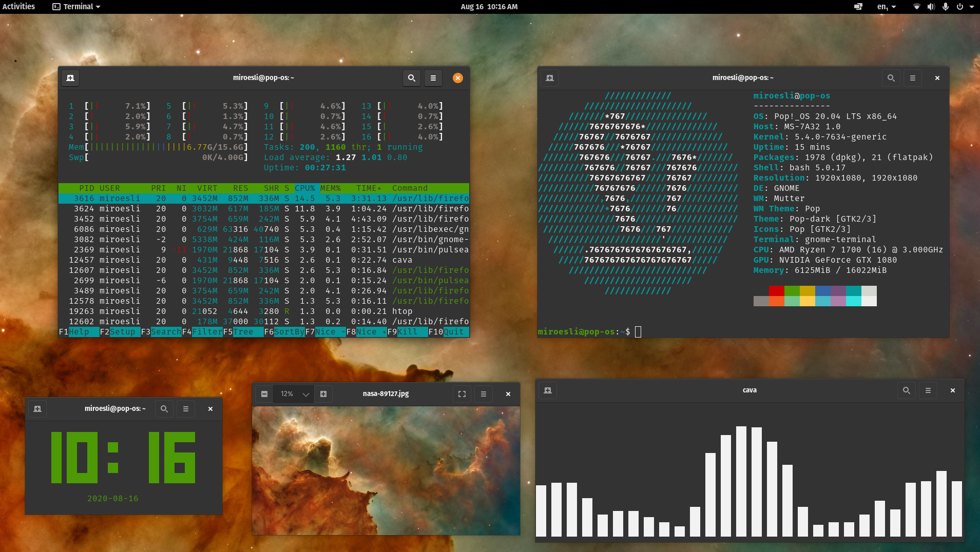Click the Wi-Fi icon in top bar

(917, 7)
